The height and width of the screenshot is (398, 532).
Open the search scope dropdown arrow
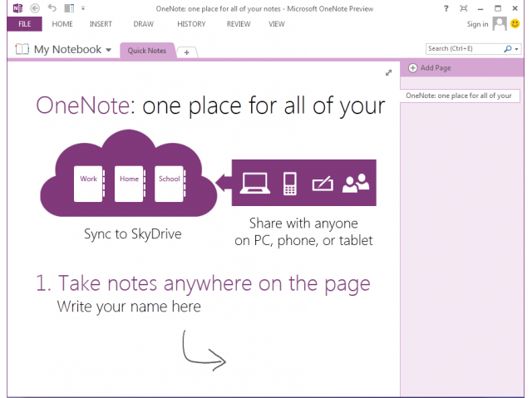coord(516,50)
